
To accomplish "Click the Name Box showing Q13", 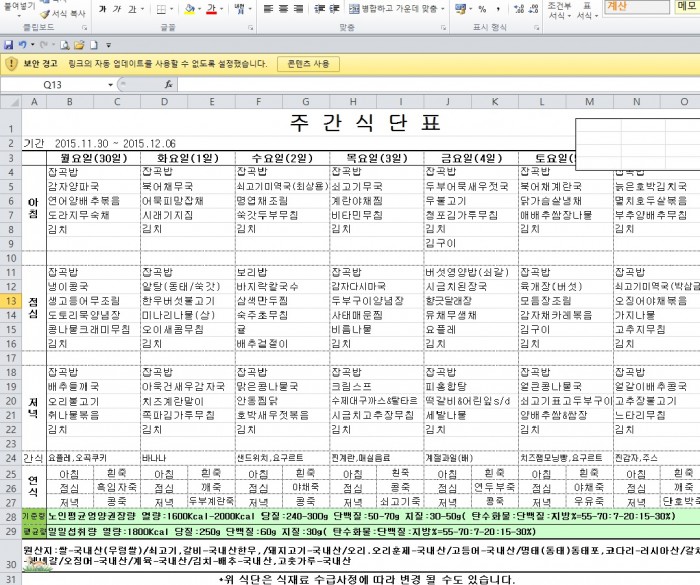I will (53, 84).
